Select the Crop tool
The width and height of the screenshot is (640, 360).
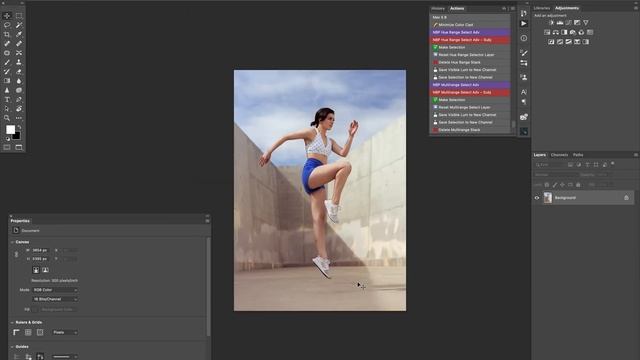pyautogui.click(x=7, y=34)
